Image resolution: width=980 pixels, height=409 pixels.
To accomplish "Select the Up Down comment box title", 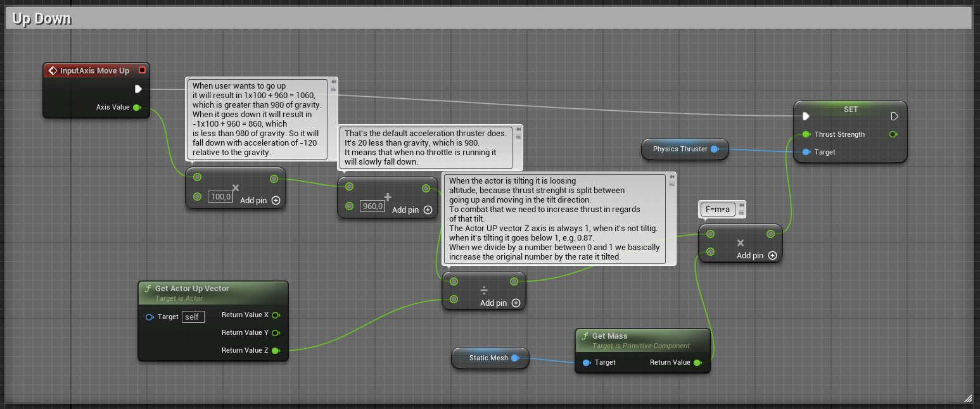I will pyautogui.click(x=42, y=19).
